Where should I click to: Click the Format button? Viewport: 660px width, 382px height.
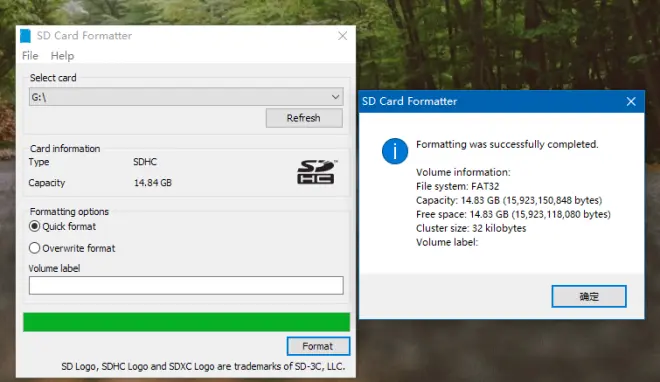(x=318, y=346)
